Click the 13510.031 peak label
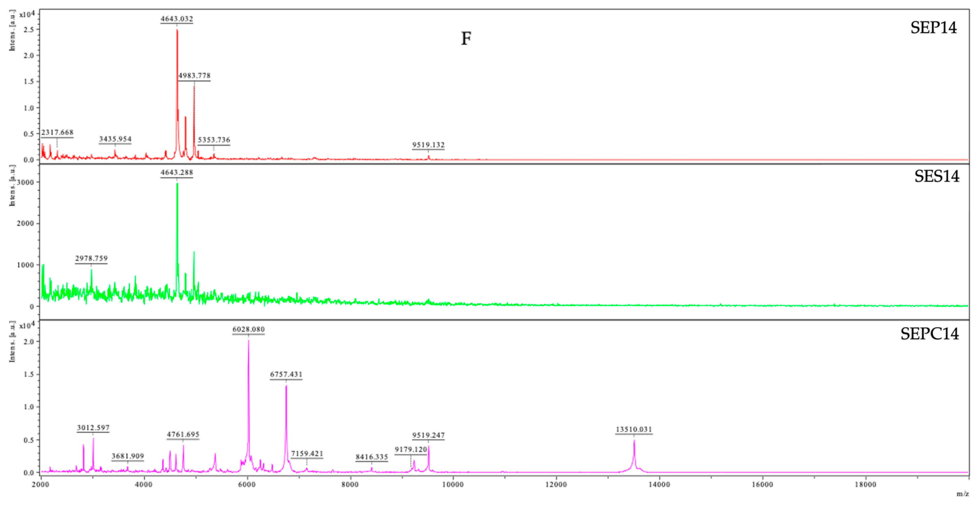This screenshot has height=506, width=980. pos(634,429)
